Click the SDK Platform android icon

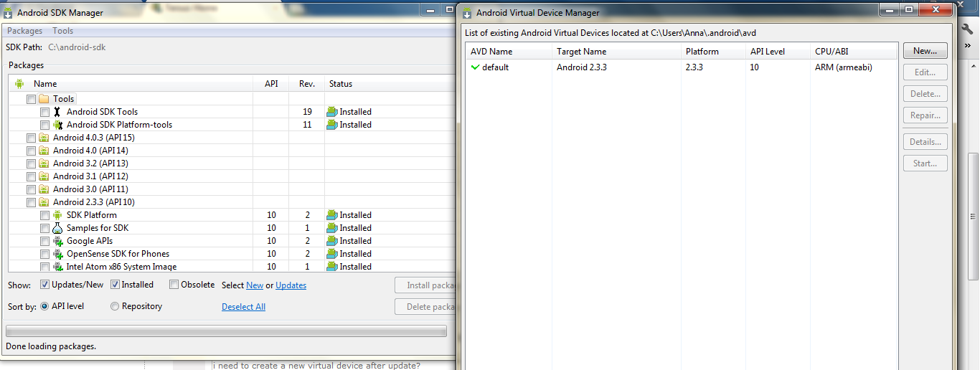[x=57, y=215]
